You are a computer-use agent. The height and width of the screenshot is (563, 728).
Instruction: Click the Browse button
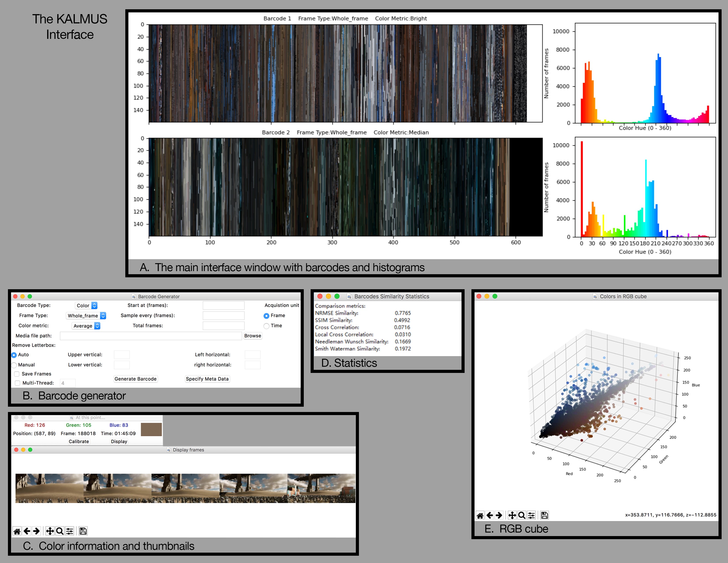[x=253, y=336]
